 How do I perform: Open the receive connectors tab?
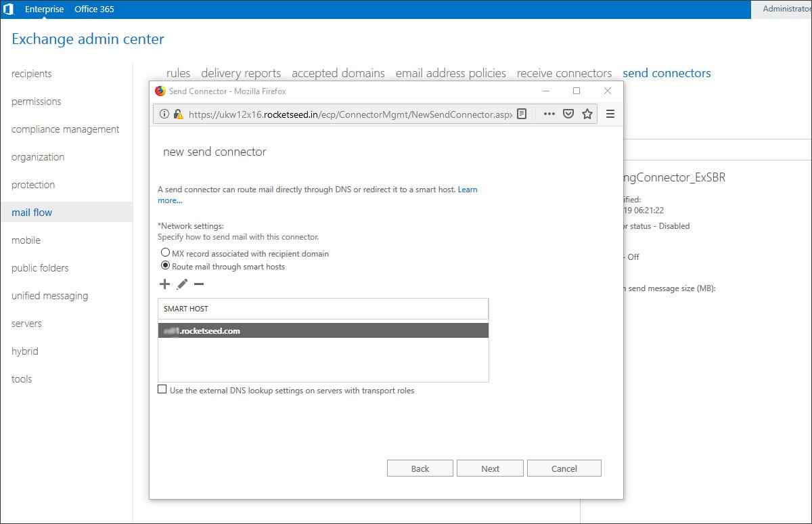[564, 73]
